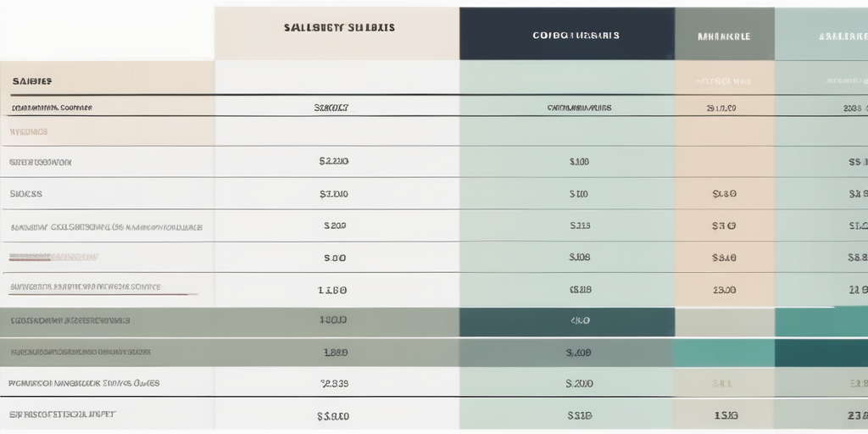Select the "$.3.I0" bottom cell in green column

click(x=579, y=415)
